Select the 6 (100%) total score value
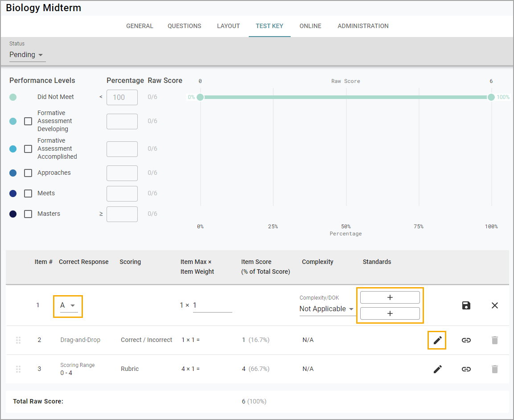This screenshot has width=514, height=420. pos(254,401)
